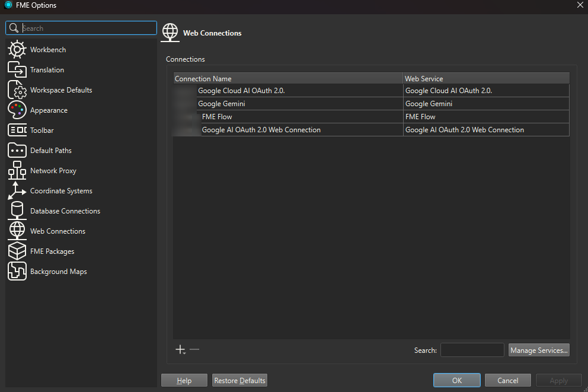This screenshot has width=588, height=392.
Task: Click the FME Packages box icon
Action: pyautogui.click(x=17, y=251)
